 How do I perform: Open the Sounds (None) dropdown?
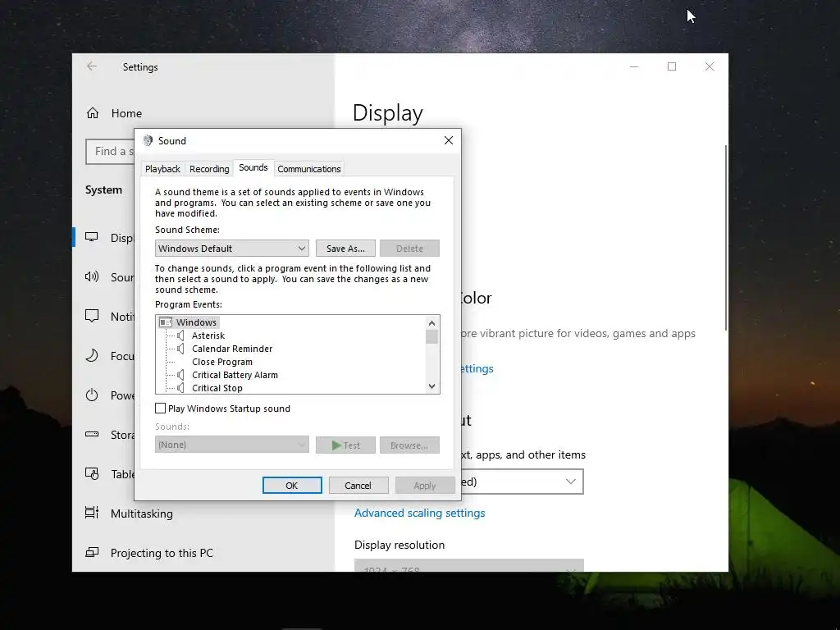pyautogui.click(x=232, y=445)
